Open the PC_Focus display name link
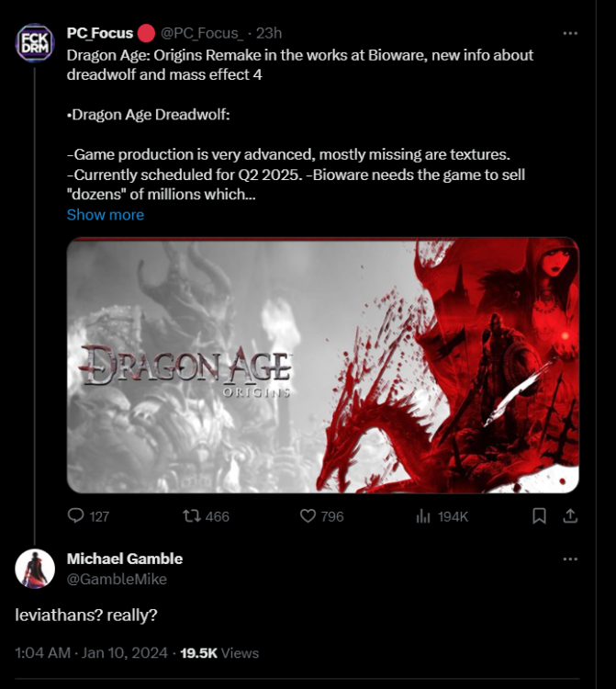 click(100, 34)
